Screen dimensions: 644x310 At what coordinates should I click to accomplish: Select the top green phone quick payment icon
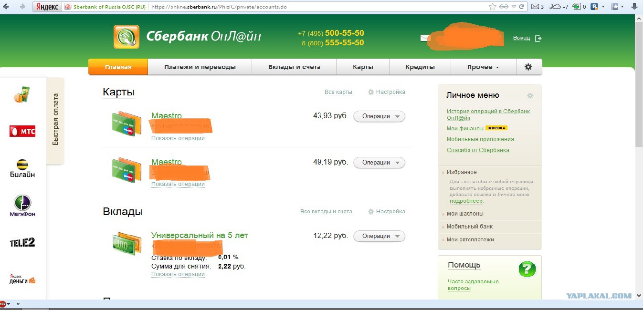(21, 94)
